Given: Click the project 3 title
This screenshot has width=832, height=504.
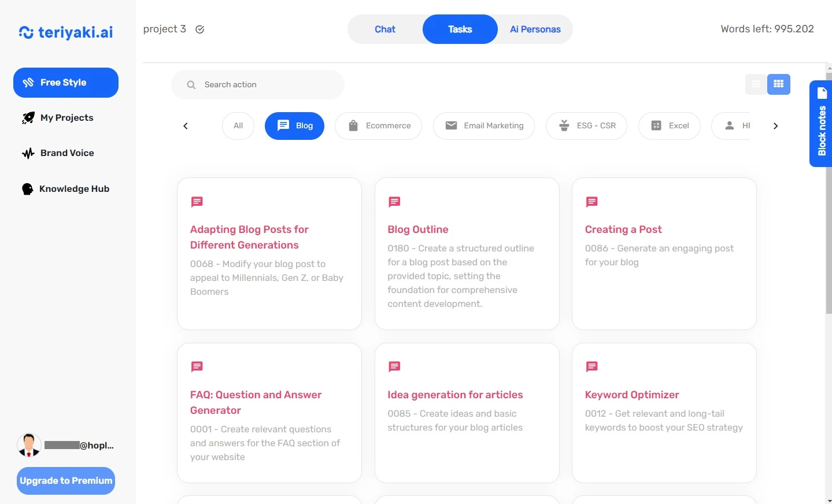Looking at the screenshot, I should [x=165, y=29].
